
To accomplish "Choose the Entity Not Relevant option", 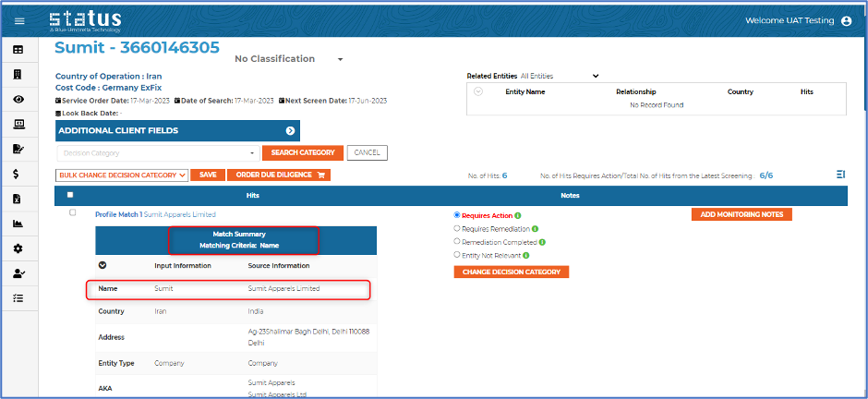I will [457, 255].
